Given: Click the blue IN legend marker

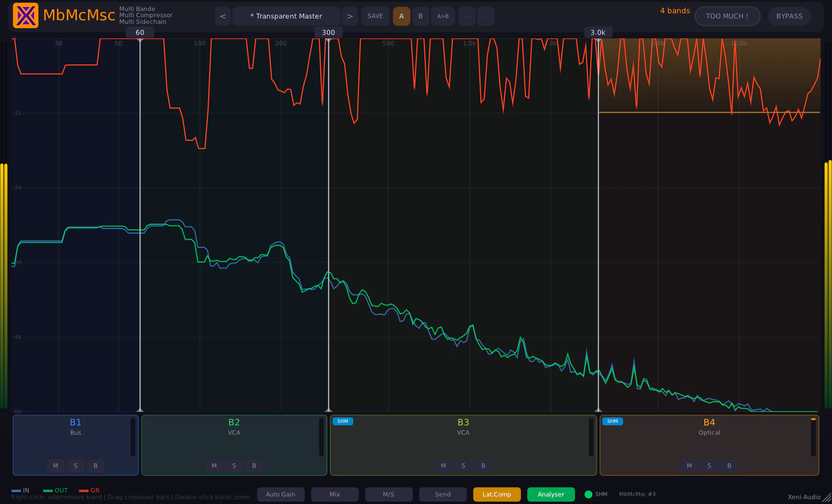Looking at the screenshot, I should [15, 490].
